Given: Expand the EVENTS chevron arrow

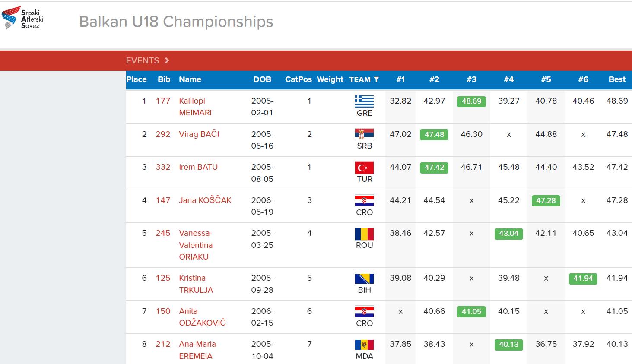Looking at the screenshot, I should (x=167, y=60).
